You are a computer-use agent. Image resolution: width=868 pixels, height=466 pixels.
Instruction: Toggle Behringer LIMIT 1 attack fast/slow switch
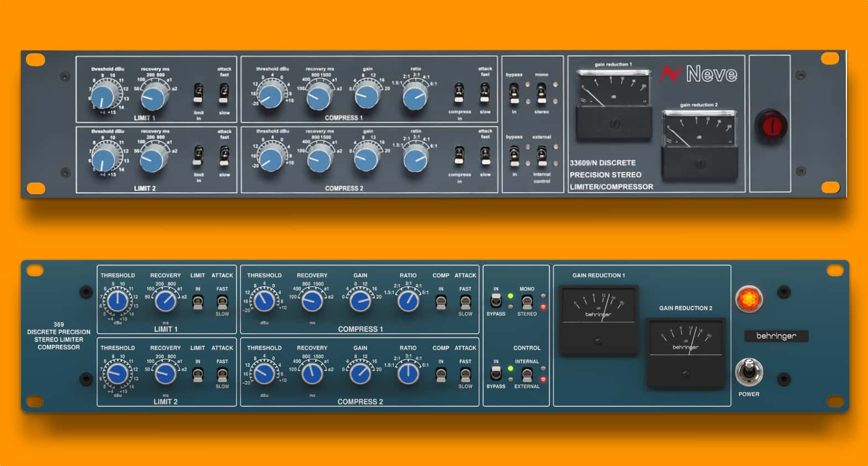[222, 302]
